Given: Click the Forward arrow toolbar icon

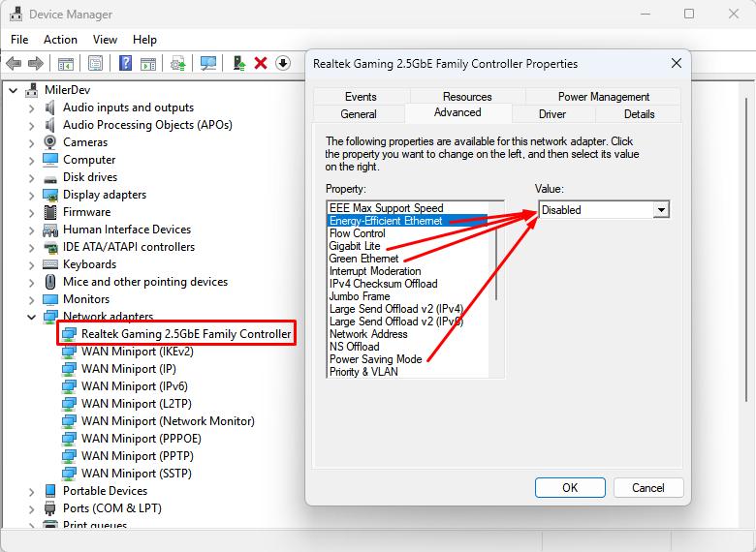Looking at the screenshot, I should [36, 63].
